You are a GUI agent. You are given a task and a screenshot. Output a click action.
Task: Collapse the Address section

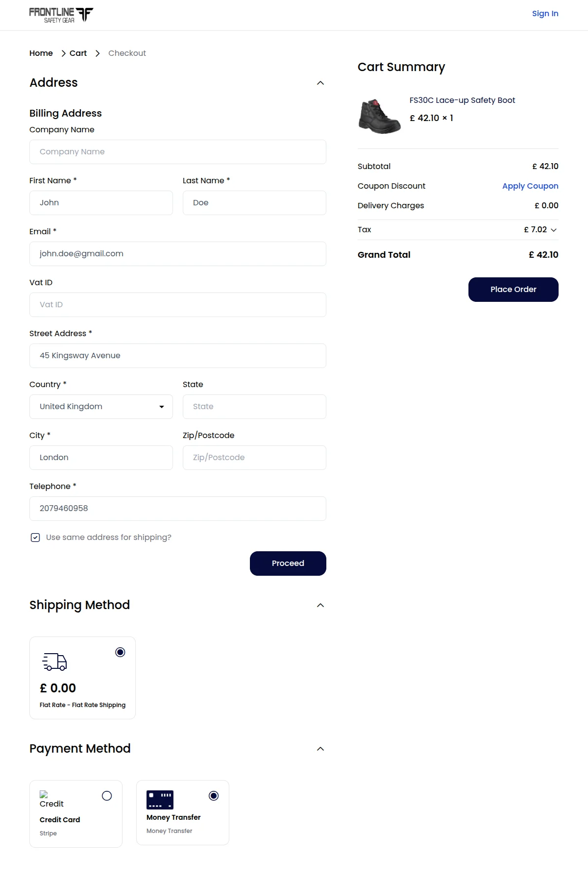coord(321,82)
